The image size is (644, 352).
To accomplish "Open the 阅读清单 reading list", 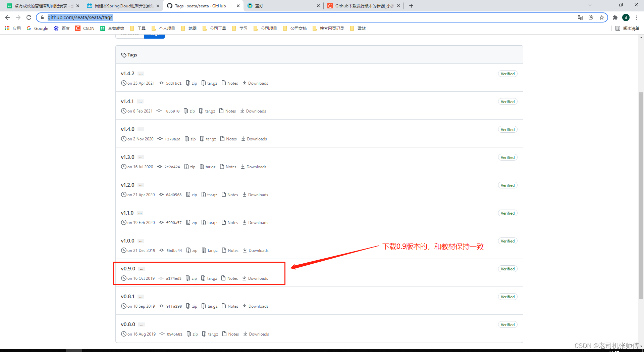I will click(628, 28).
